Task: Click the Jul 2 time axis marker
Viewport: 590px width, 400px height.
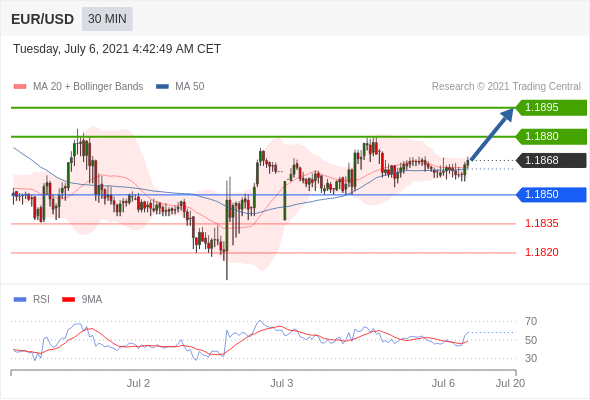Action: point(138,383)
